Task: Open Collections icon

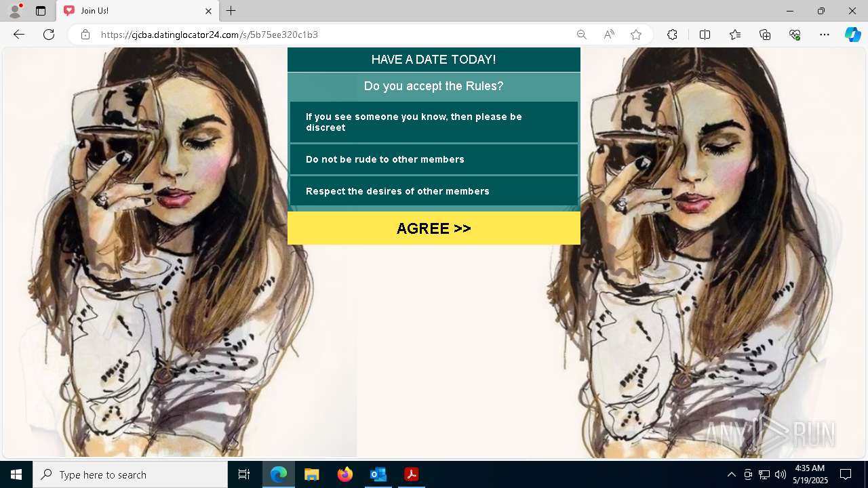Action: [x=765, y=35]
